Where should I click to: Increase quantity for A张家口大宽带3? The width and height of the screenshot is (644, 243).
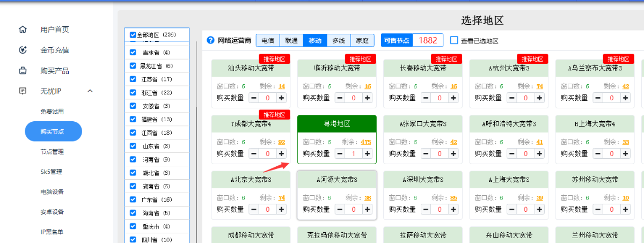(453, 153)
